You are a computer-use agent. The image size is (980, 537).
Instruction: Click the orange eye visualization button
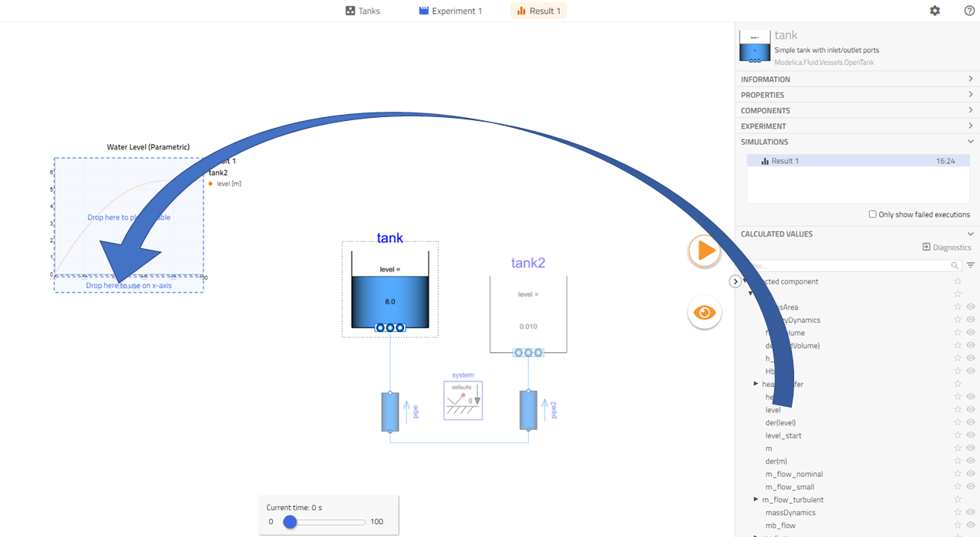[705, 313]
